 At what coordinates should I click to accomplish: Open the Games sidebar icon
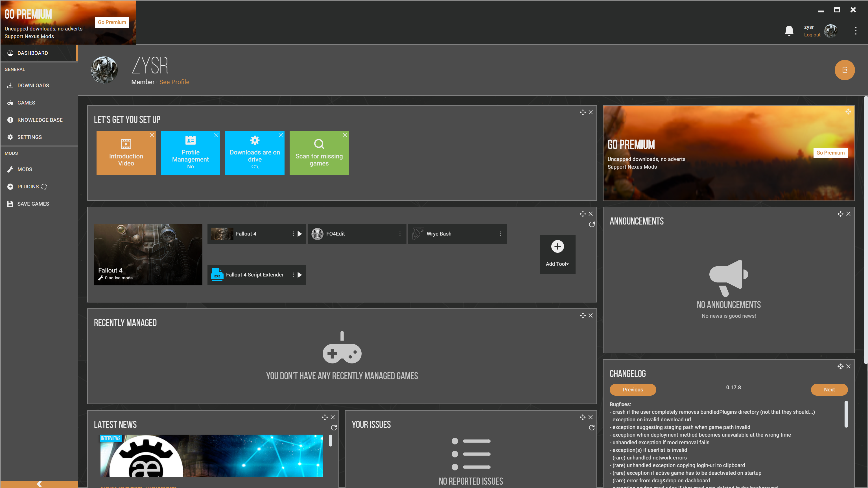[x=11, y=102]
